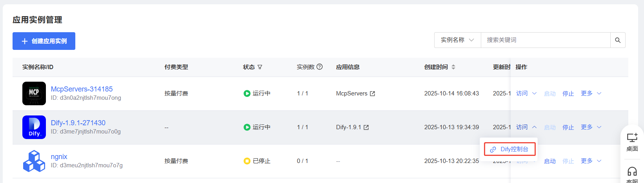Click the search magnifier icon
This screenshot has width=644, height=183.
(x=618, y=40)
